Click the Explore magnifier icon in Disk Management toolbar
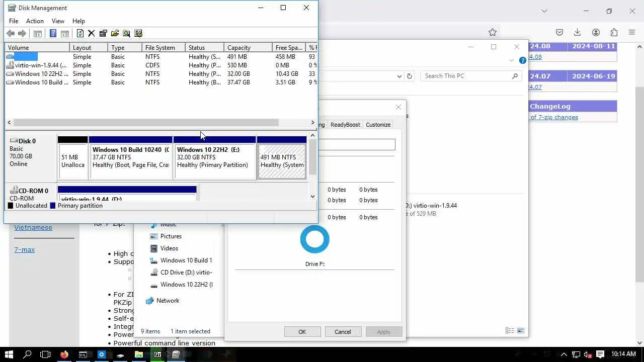 [126, 33]
